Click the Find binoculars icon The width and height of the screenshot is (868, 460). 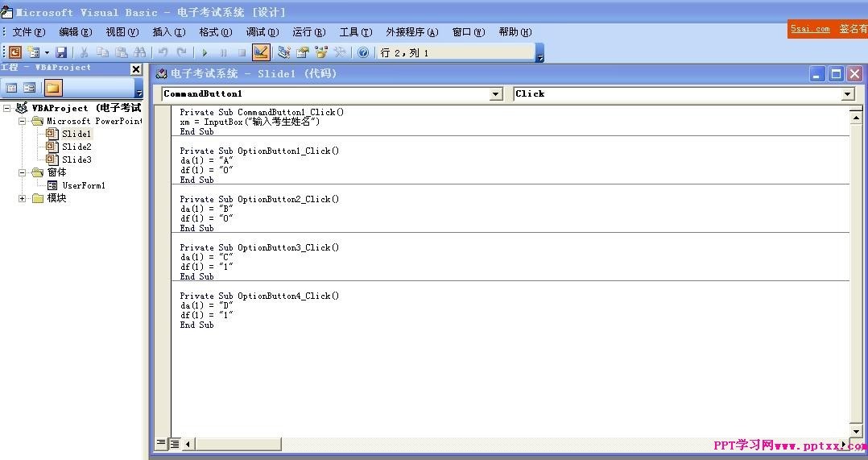click(140, 52)
